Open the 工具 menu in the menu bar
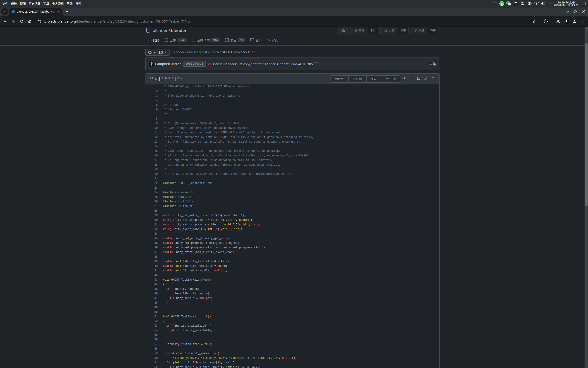 pos(46,4)
